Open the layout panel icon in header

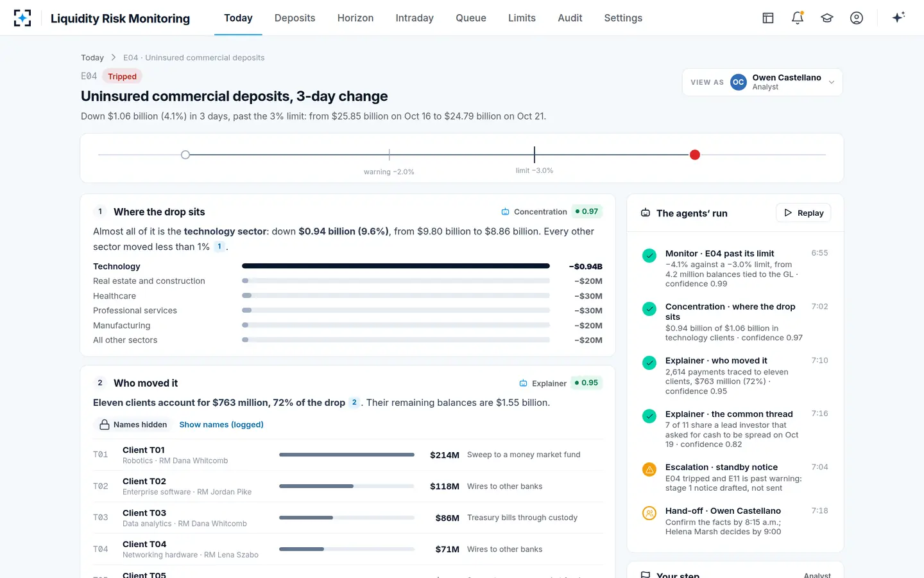[768, 18]
